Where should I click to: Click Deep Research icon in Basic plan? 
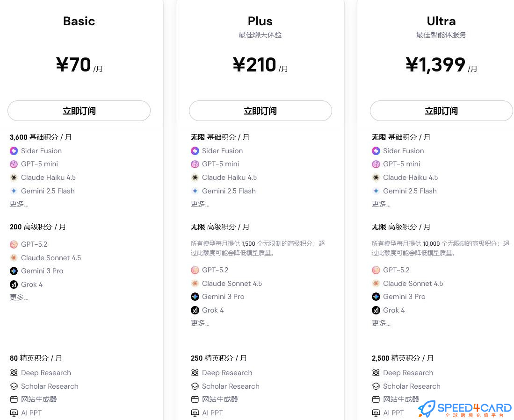14,373
